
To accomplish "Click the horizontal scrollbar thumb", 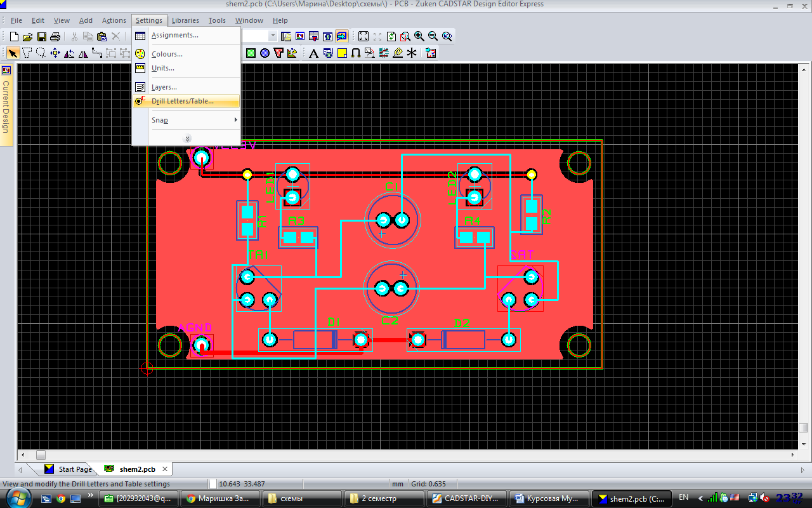I will click(x=41, y=455).
